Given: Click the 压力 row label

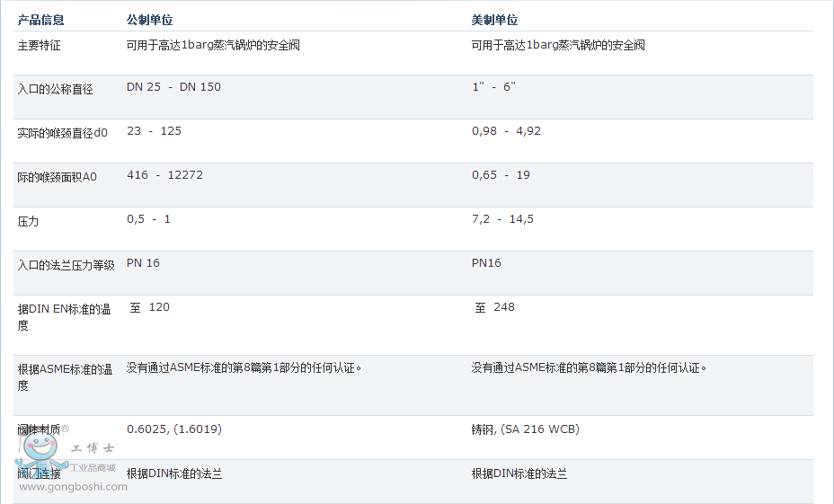Looking at the screenshot, I should click(28, 221).
